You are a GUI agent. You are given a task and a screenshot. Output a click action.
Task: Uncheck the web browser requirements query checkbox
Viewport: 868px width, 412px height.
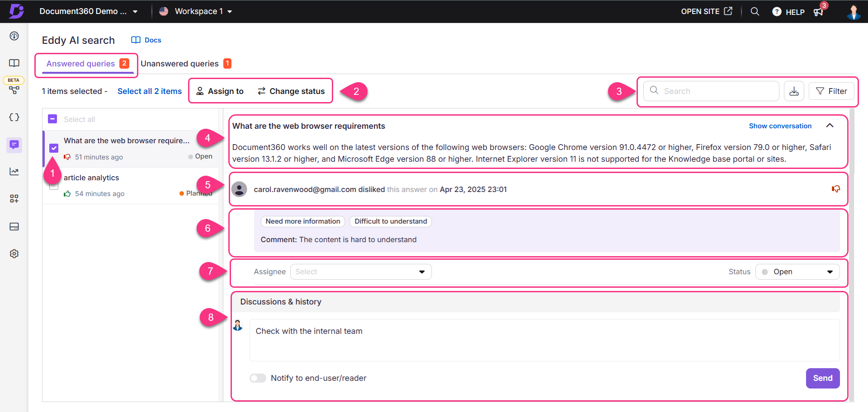(x=54, y=148)
